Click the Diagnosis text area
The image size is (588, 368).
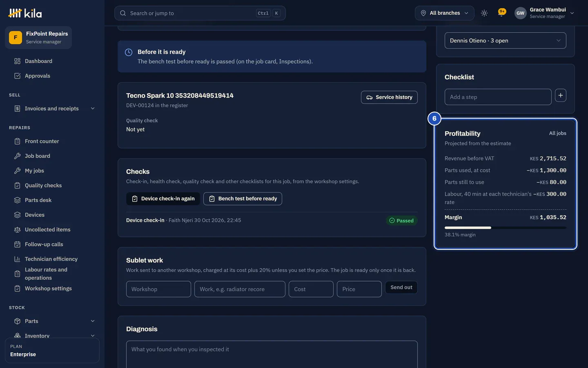click(272, 355)
